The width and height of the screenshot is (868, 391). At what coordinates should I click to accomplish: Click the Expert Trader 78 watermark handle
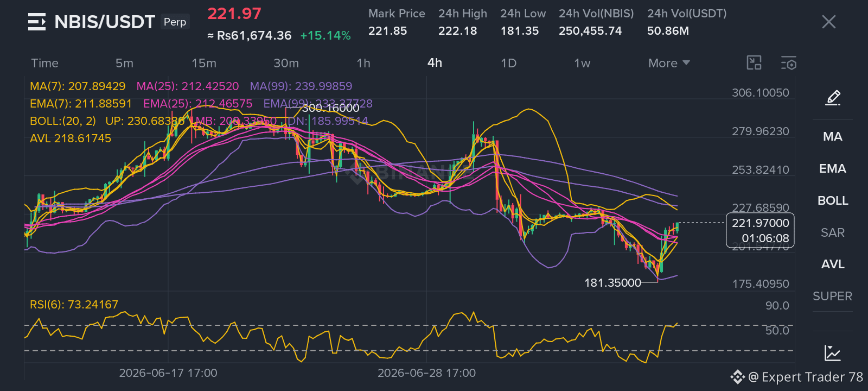(x=806, y=377)
